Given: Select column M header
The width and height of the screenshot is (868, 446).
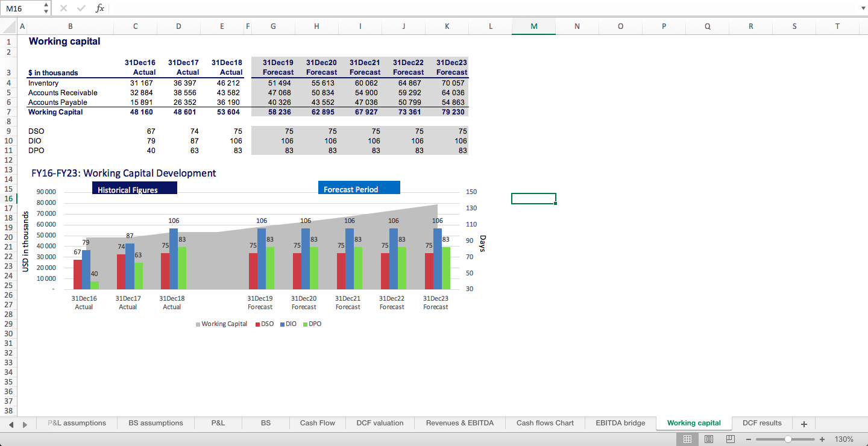Looking at the screenshot, I should (x=533, y=27).
